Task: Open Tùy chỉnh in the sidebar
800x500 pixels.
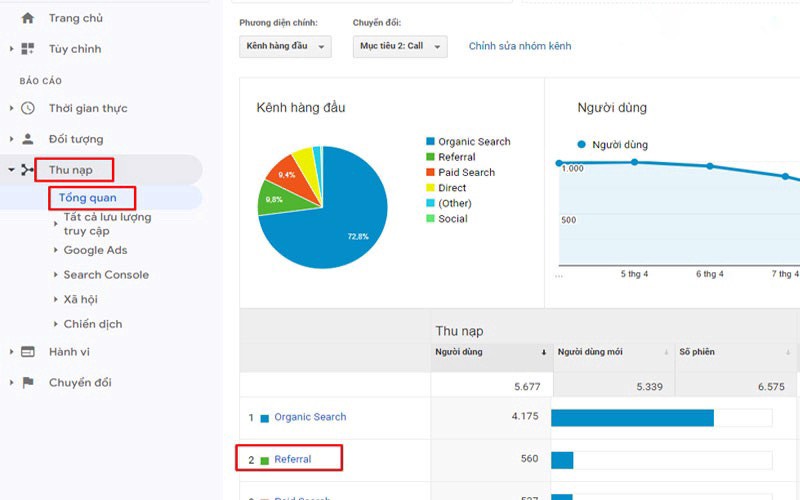Action: pyautogui.click(x=75, y=49)
